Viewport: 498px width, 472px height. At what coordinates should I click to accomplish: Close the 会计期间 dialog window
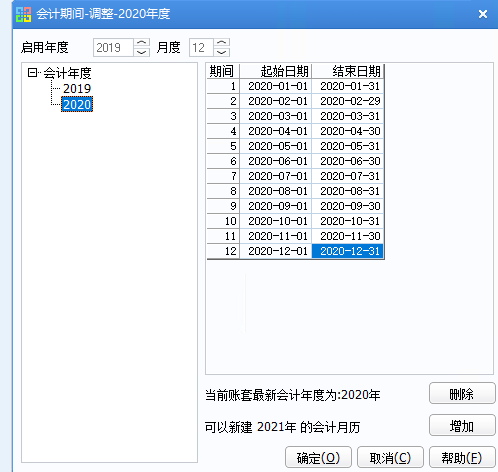(483, 14)
